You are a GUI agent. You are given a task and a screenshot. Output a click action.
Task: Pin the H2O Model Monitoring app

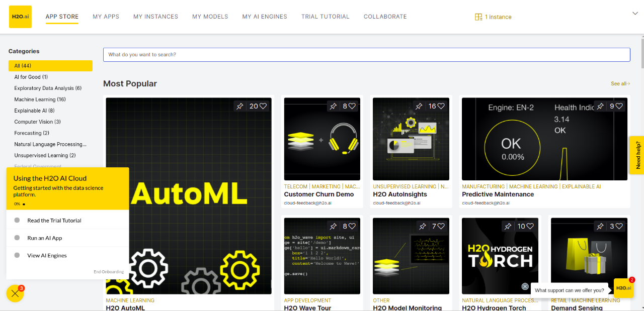[x=422, y=226]
